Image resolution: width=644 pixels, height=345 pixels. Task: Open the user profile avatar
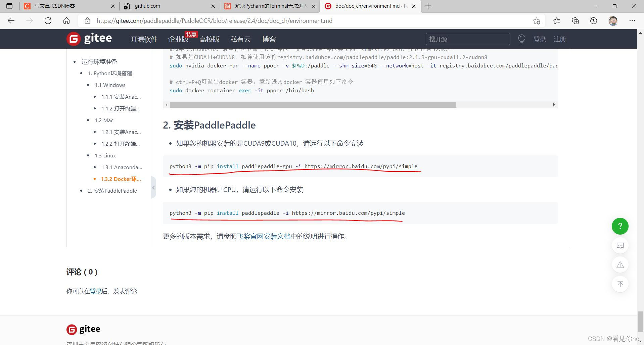[613, 21]
